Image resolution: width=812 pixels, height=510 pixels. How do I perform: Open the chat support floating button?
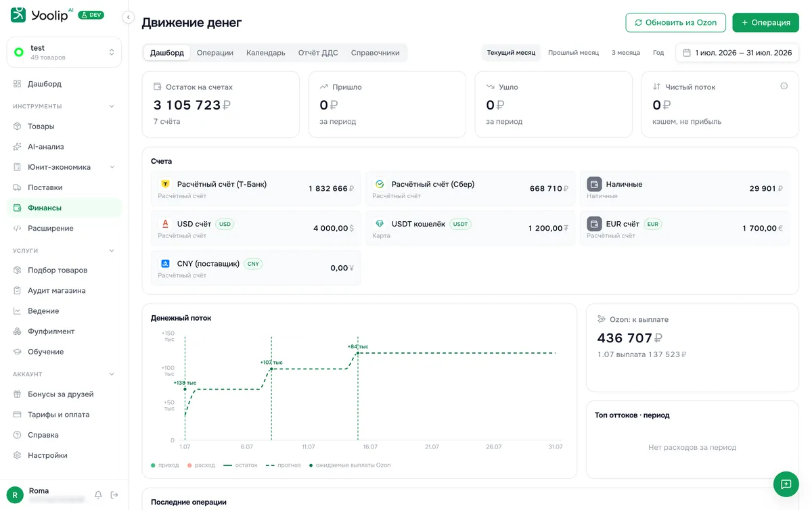coord(786,484)
